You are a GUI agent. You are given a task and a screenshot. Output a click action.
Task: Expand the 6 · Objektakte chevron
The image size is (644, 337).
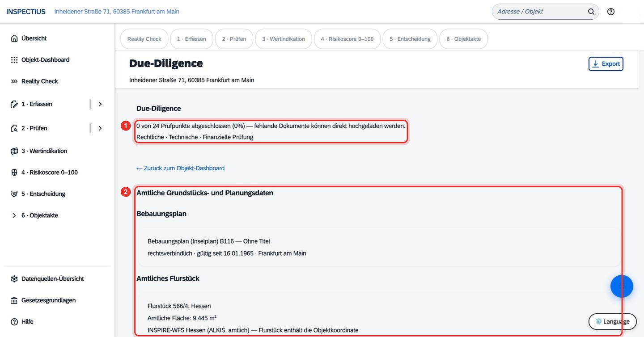coord(14,215)
